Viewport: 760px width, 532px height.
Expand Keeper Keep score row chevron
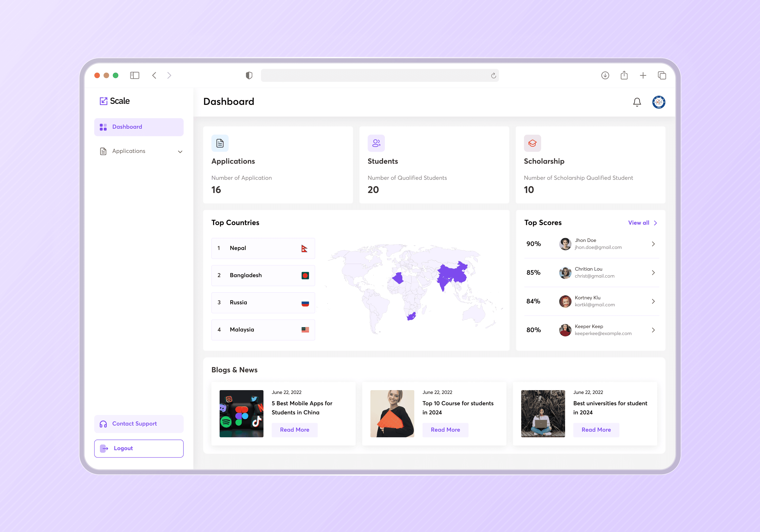pos(653,330)
